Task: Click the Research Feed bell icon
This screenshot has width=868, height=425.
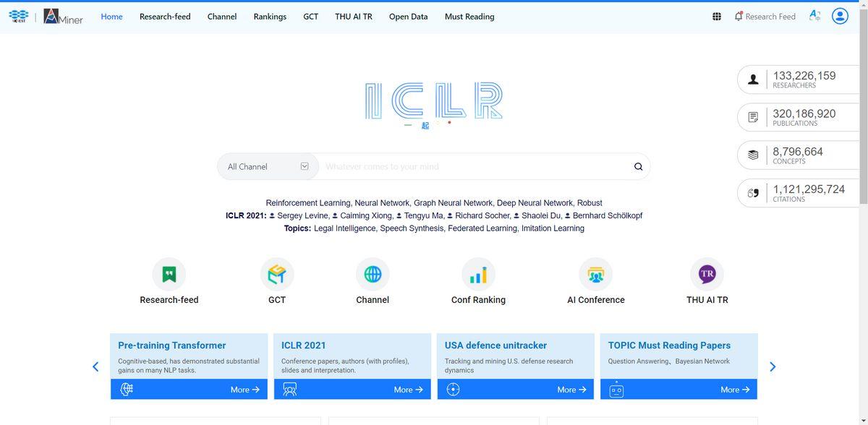Action: click(739, 16)
